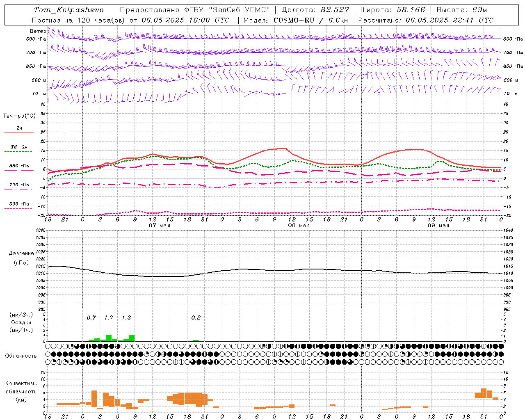Click the Ветер wind panel label
This screenshot has height=420, width=525.
click(x=38, y=31)
